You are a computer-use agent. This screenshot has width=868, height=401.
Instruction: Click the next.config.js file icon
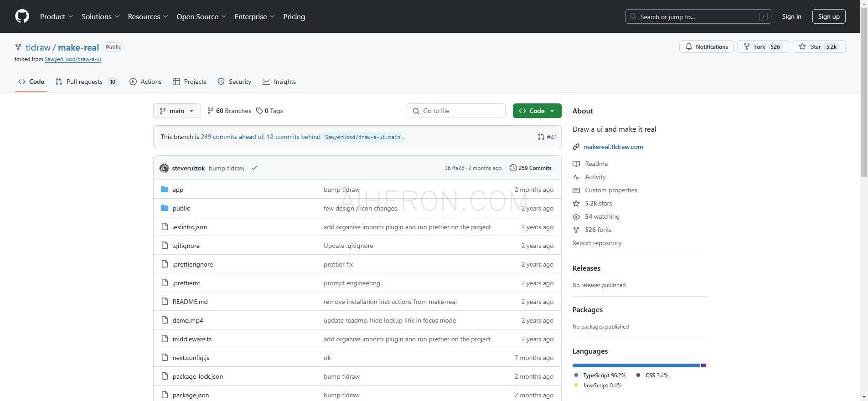coord(165,358)
